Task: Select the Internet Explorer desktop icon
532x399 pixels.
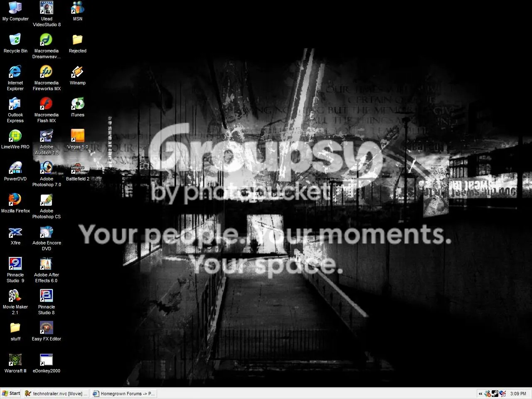Action: [x=15, y=78]
